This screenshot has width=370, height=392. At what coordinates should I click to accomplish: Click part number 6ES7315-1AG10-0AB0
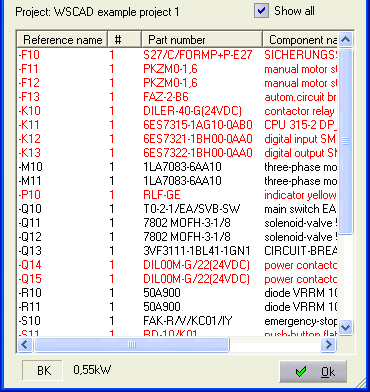(x=198, y=125)
